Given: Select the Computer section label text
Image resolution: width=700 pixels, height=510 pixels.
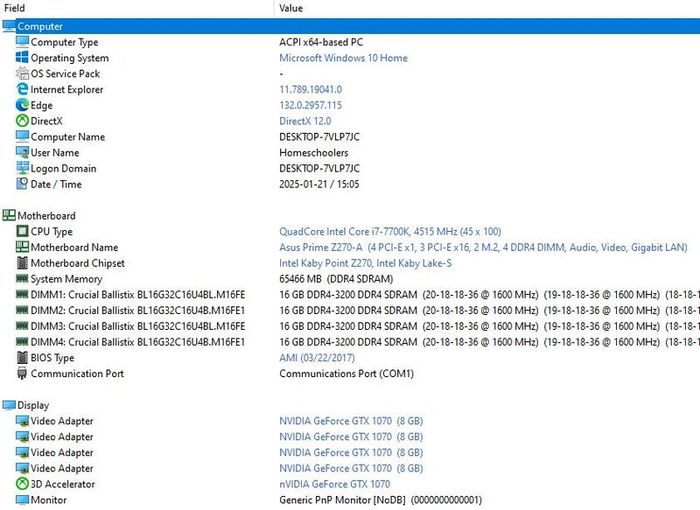Looking at the screenshot, I should tap(40, 26).
